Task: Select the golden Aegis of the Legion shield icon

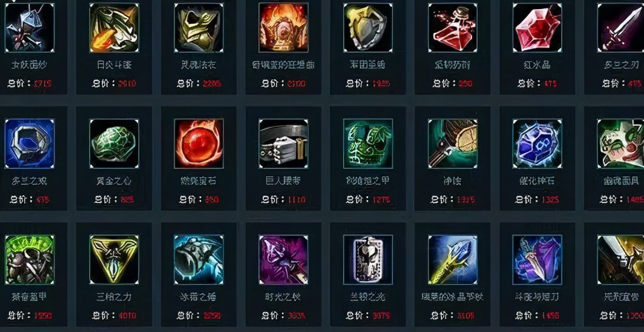Action: pos(368,27)
